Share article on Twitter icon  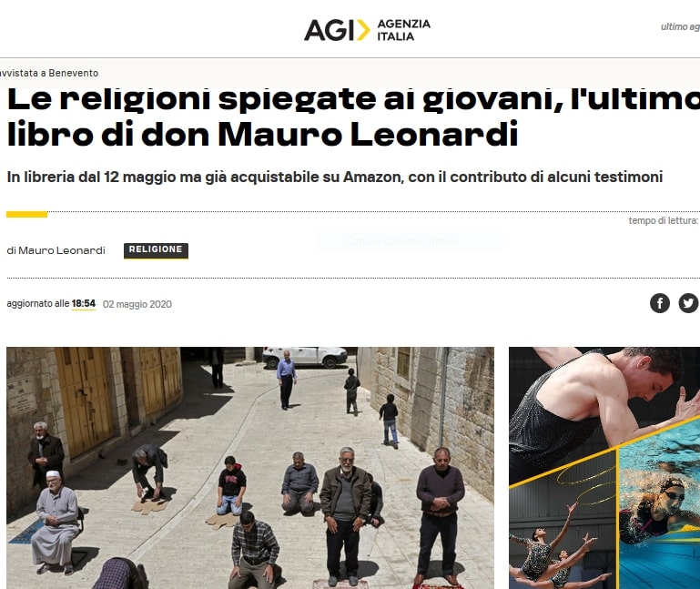coord(688,303)
